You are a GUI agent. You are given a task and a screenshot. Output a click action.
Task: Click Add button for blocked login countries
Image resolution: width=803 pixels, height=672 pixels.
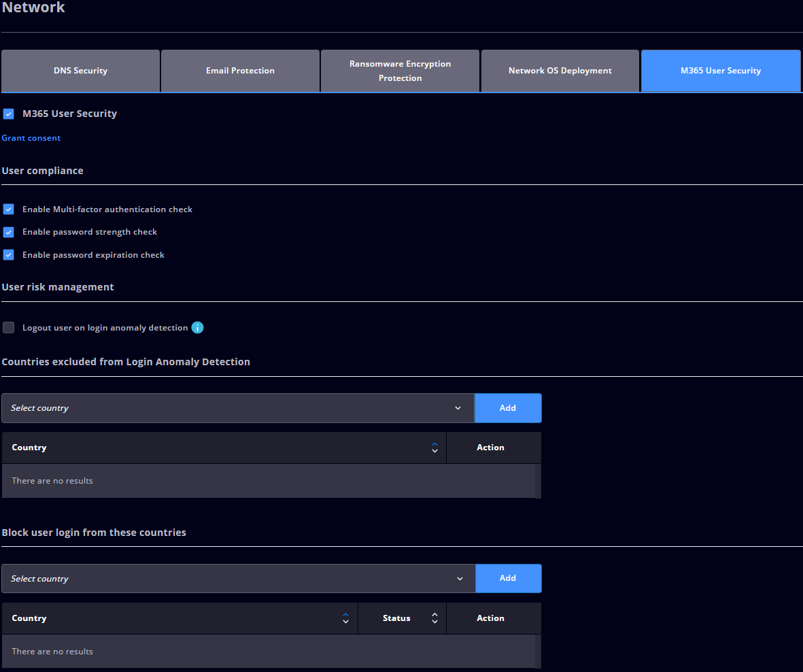507,578
